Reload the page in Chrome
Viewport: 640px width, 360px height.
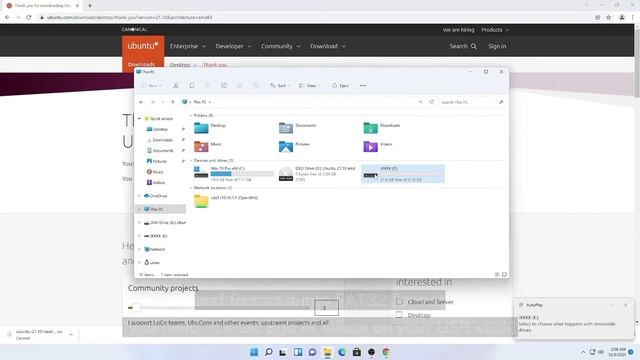[x=29, y=18]
